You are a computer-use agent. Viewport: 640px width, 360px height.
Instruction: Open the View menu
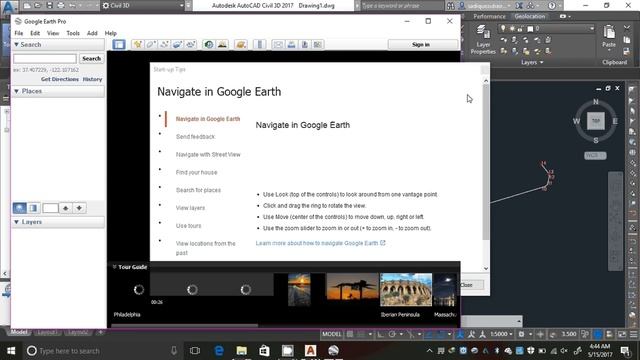point(53,33)
